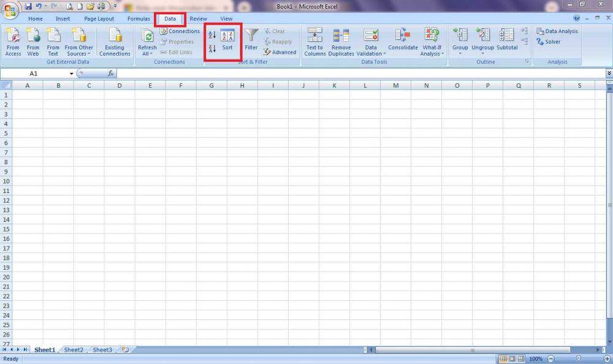This screenshot has height=364, width=613.
Task: Switch to the Insert tab
Action: point(63,18)
